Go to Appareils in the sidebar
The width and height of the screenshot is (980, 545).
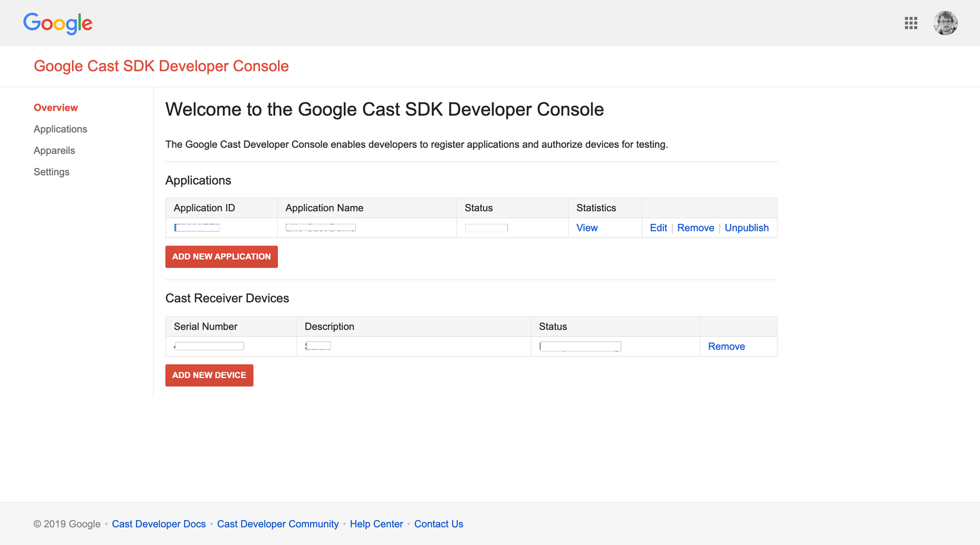click(x=54, y=150)
